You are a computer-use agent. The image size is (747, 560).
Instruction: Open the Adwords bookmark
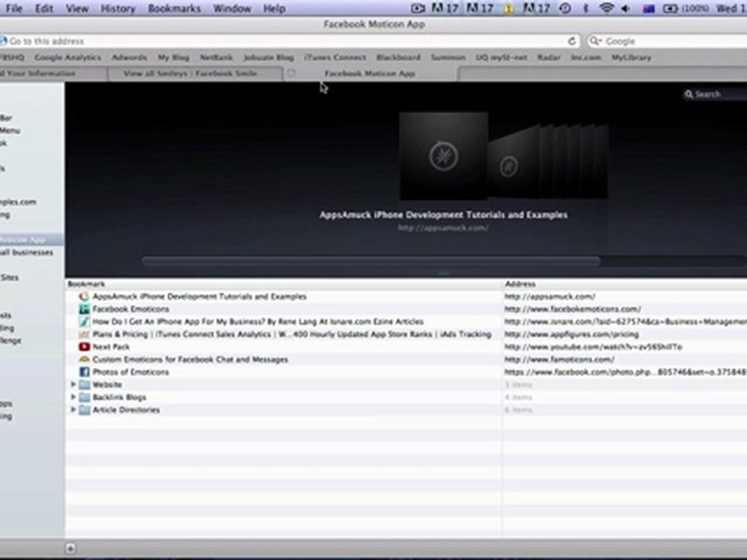pyautogui.click(x=129, y=58)
